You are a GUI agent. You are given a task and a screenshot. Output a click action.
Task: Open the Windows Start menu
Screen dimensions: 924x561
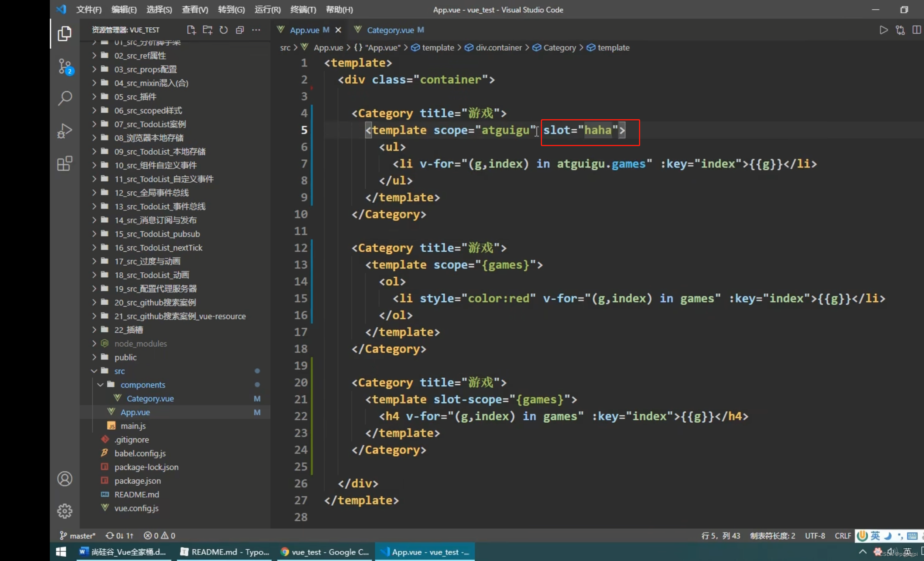[x=61, y=552]
